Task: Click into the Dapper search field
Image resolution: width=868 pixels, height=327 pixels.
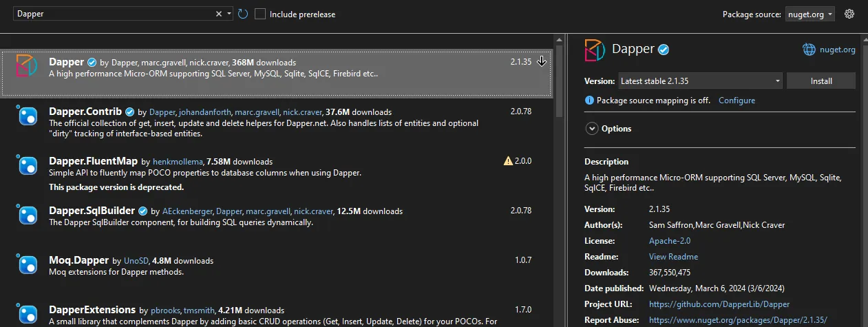Action: [x=110, y=14]
